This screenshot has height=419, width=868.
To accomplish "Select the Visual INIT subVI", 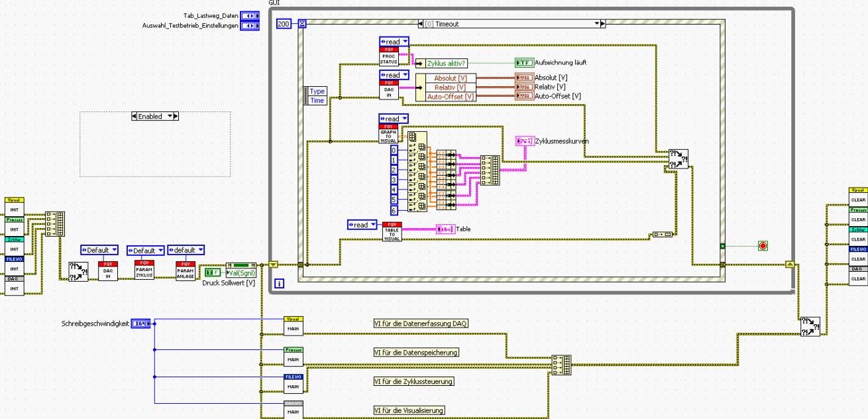I will tap(14, 206).
